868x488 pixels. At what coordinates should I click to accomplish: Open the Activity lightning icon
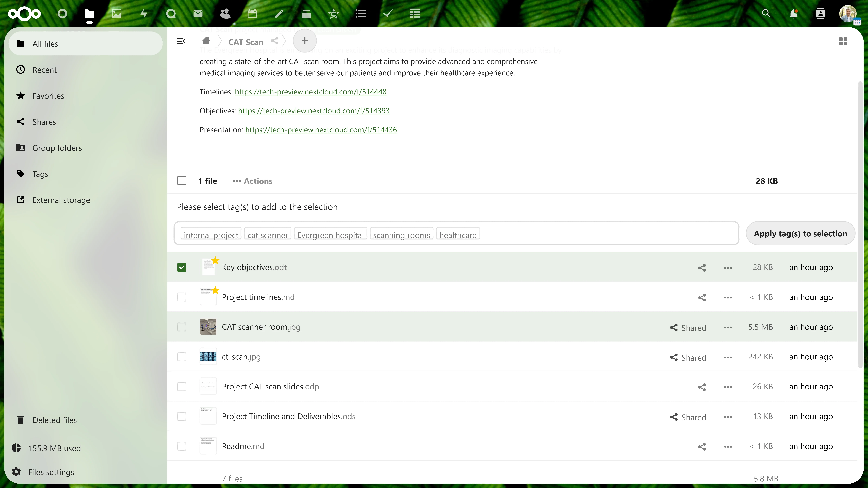[x=144, y=14]
